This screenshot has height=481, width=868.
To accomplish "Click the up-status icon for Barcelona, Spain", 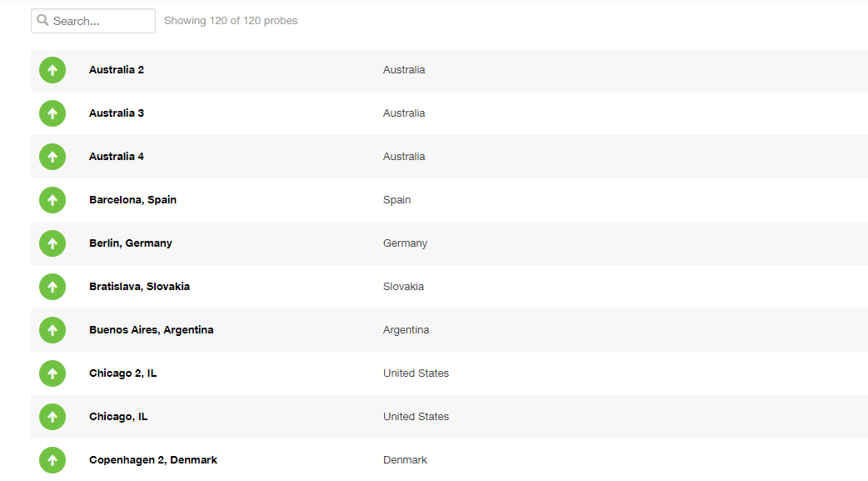I will (x=52, y=200).
